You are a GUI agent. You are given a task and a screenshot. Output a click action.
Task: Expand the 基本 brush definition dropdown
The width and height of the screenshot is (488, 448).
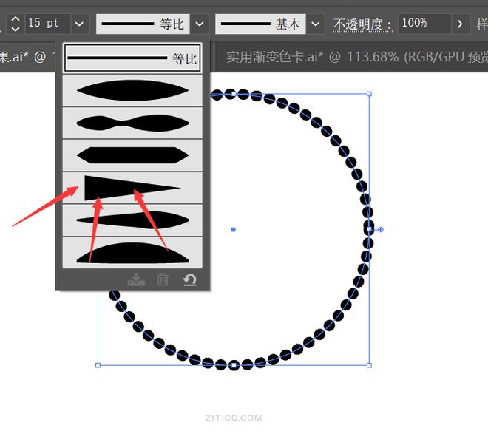click(x=316, y=24)
